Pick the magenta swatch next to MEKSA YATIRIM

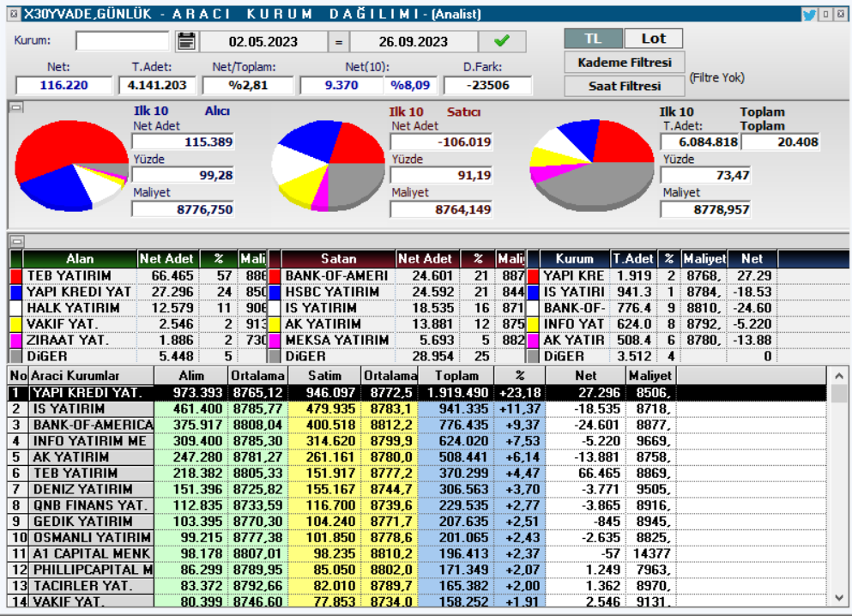(x=275, y=340)
